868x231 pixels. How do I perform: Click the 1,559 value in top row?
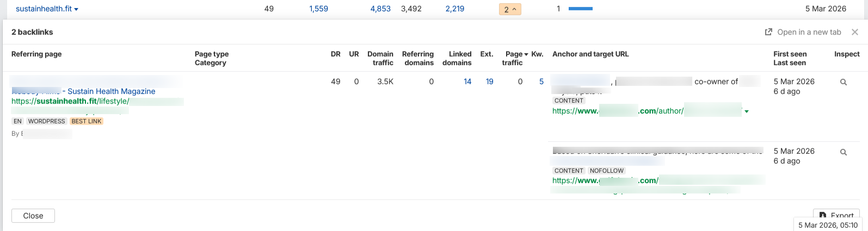pos(318,9)
